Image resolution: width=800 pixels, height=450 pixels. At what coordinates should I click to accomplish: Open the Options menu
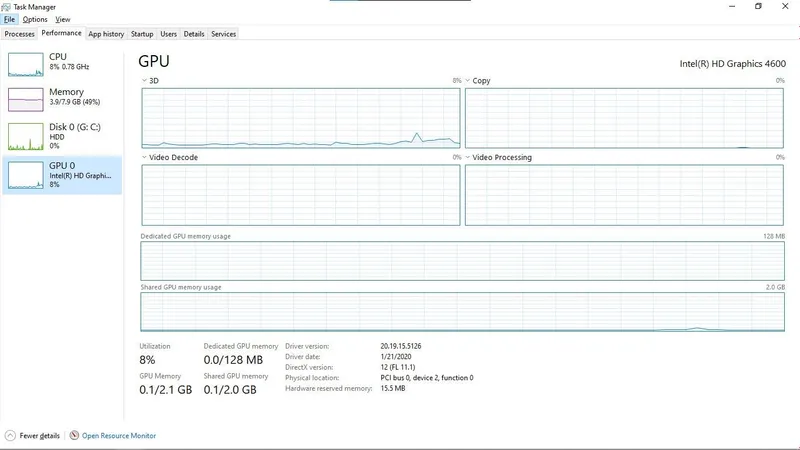coord(35,19)
